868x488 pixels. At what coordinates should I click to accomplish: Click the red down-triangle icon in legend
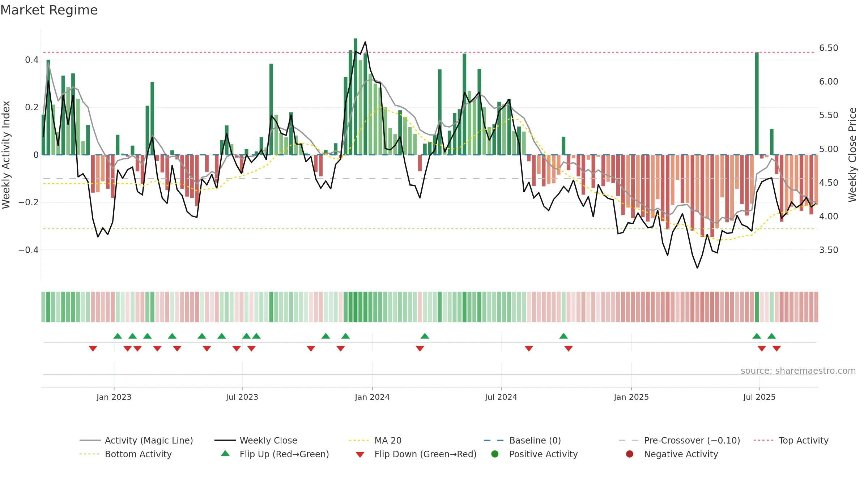(x=360, y=454)
